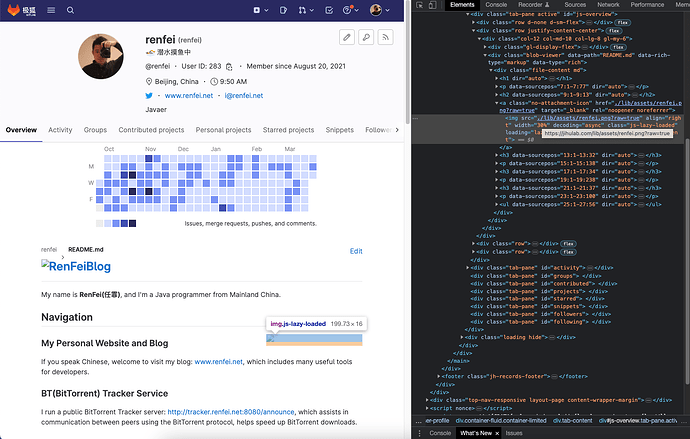Open the search magnifier in navbar
This screenshot has width=690, height=439.
70,10
